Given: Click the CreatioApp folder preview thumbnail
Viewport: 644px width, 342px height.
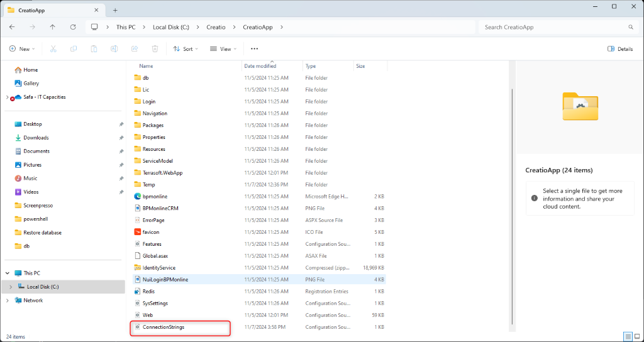Looking at the screenshot, I should tap(580, 106).
